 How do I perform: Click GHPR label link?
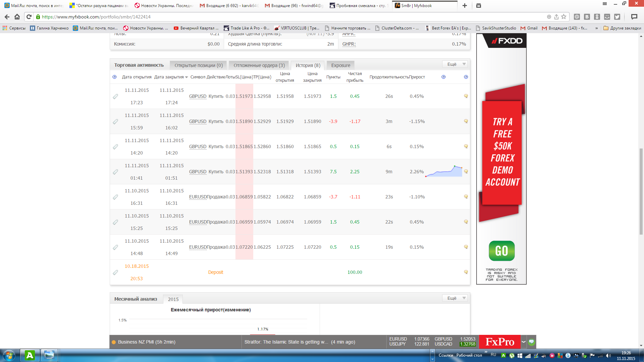tap(349, 44)
